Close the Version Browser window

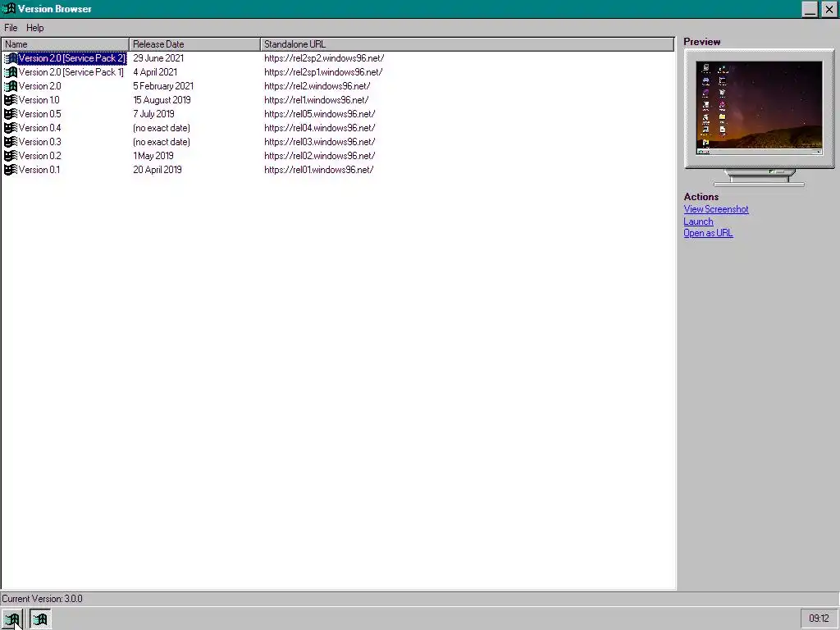[829, 9]
